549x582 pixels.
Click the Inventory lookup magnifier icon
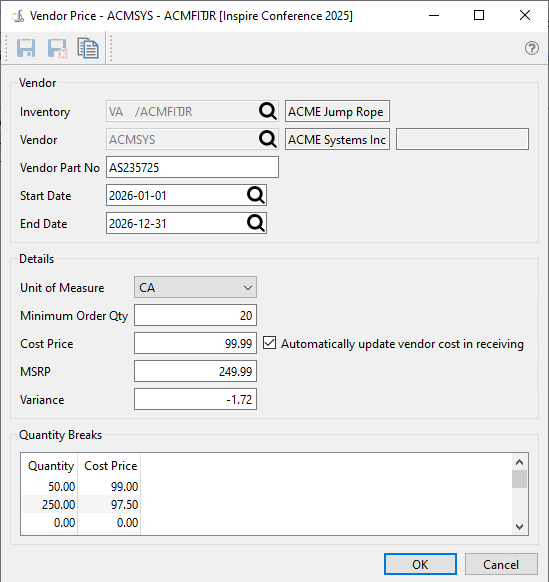click(x=267, y=111)
